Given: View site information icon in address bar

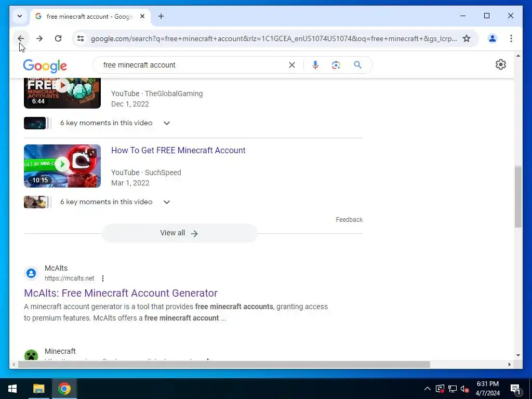Looking at the screenshot, I should click(81, 38).
